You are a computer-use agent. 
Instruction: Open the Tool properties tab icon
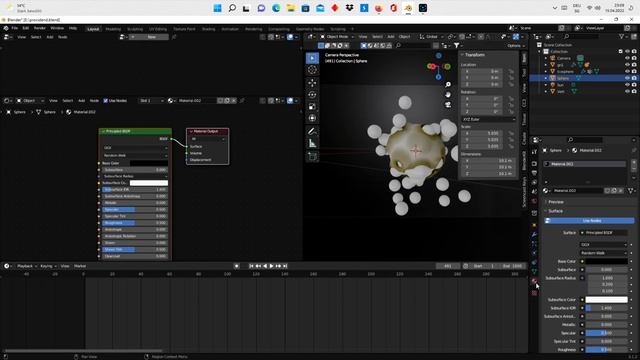534,151
